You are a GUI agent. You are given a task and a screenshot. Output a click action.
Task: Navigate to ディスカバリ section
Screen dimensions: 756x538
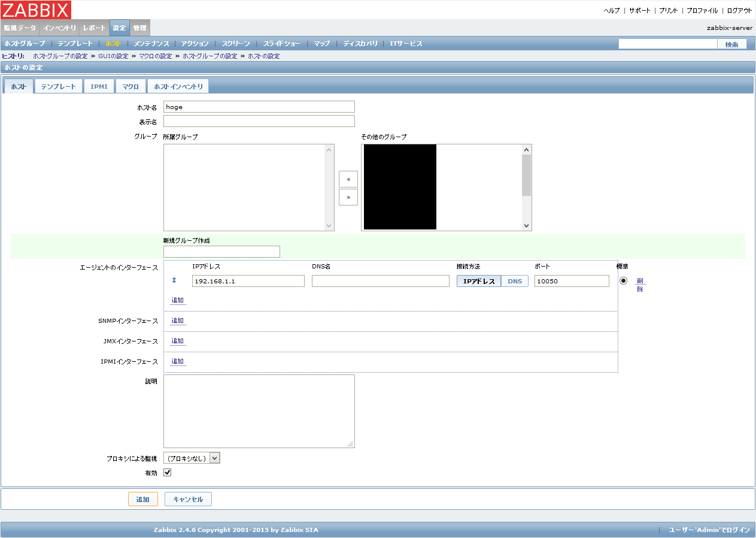click(360, 43)
